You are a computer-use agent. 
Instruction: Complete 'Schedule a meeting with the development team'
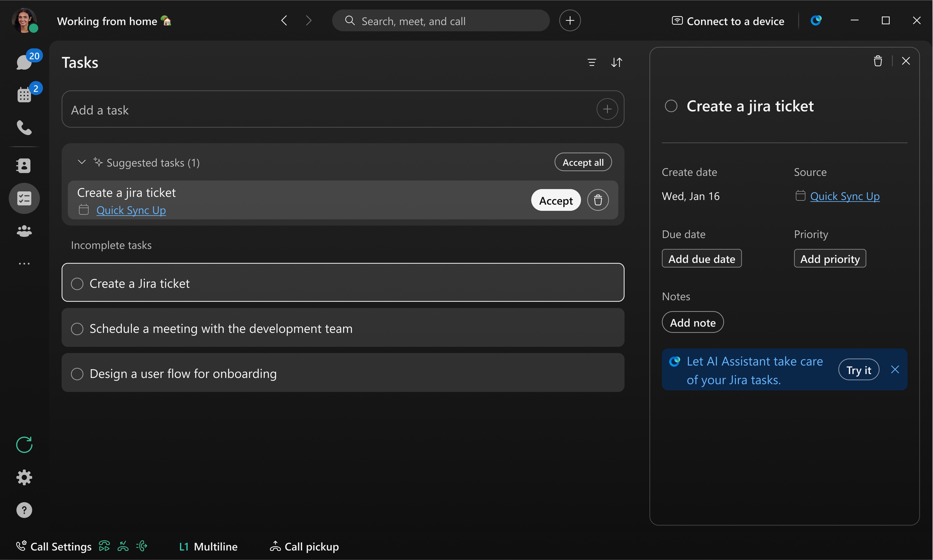77,328
